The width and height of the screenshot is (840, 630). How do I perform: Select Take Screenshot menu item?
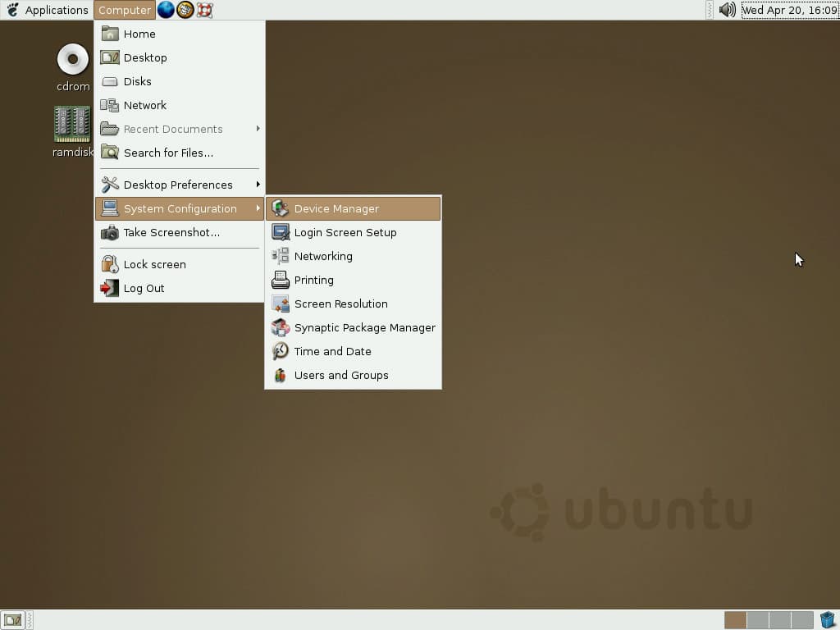pos(171,232)
